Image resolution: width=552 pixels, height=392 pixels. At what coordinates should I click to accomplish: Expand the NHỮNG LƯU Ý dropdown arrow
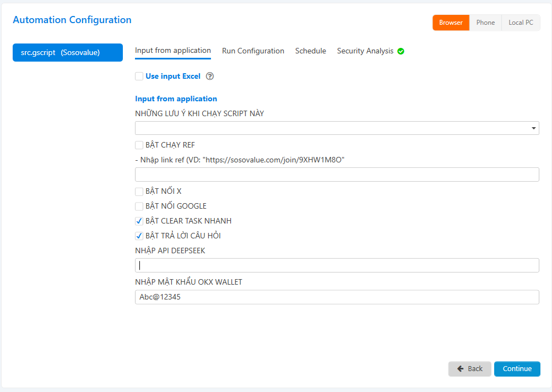click(x=533, y=128)
